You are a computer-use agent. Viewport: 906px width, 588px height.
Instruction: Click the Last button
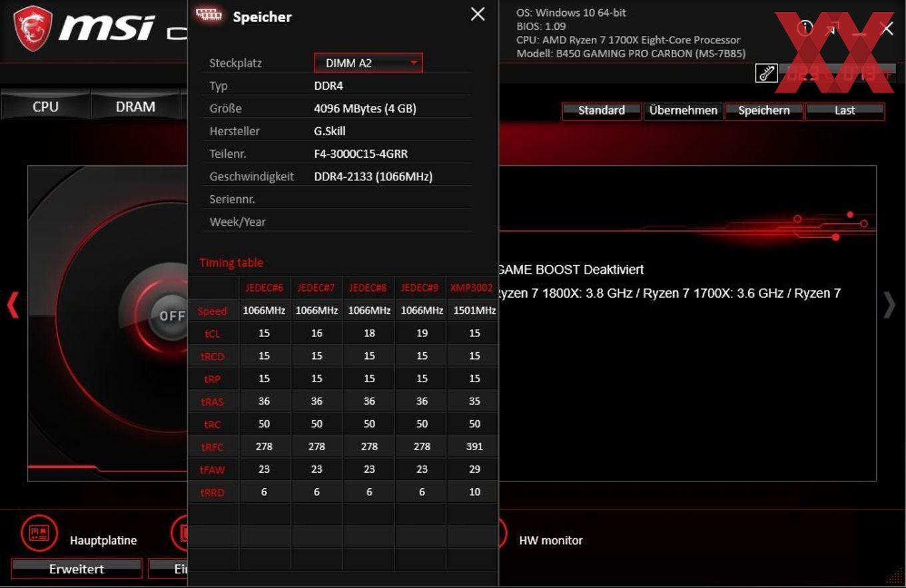(845, 111)
